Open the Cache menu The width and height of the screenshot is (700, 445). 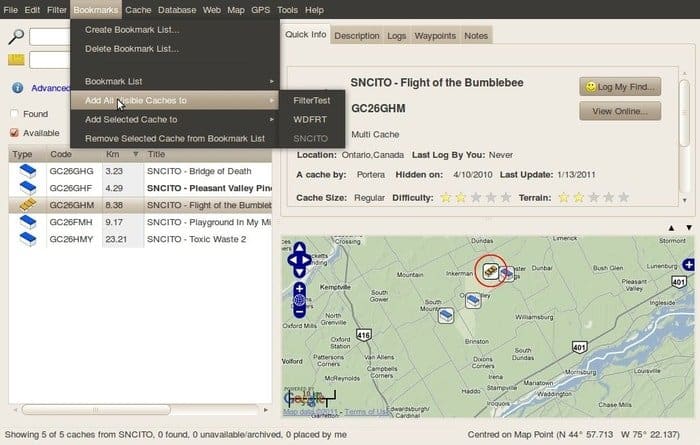click(138, 10)
